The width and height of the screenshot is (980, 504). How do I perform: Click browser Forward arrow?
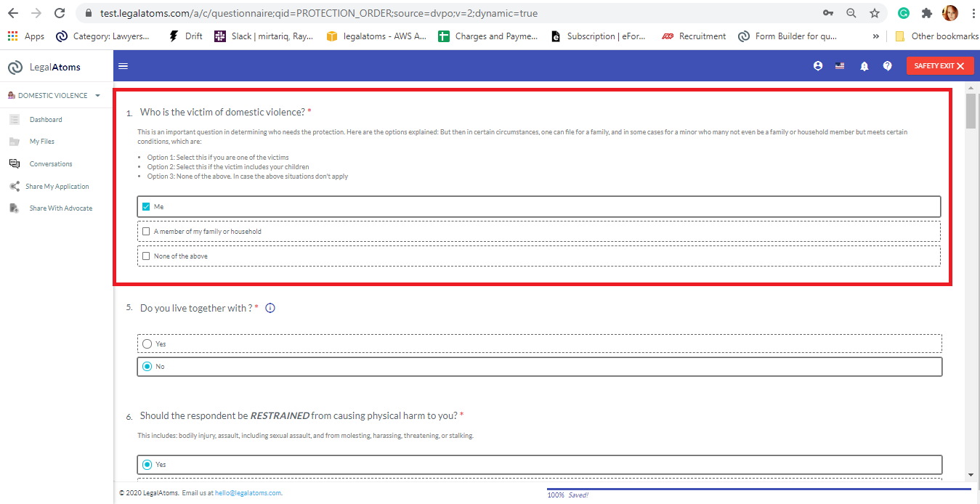coord(36,13)
